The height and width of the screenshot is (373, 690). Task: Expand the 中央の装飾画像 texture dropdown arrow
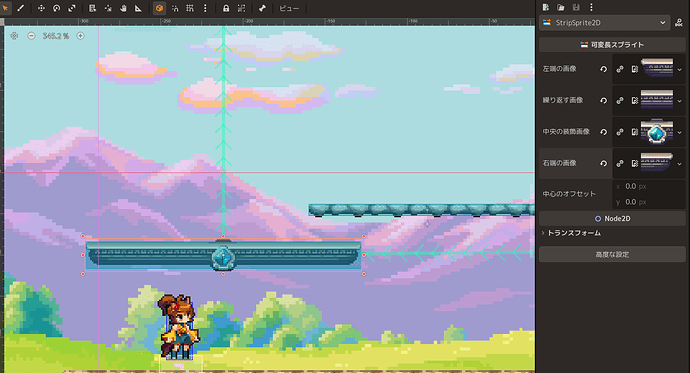tap(679, 132)
